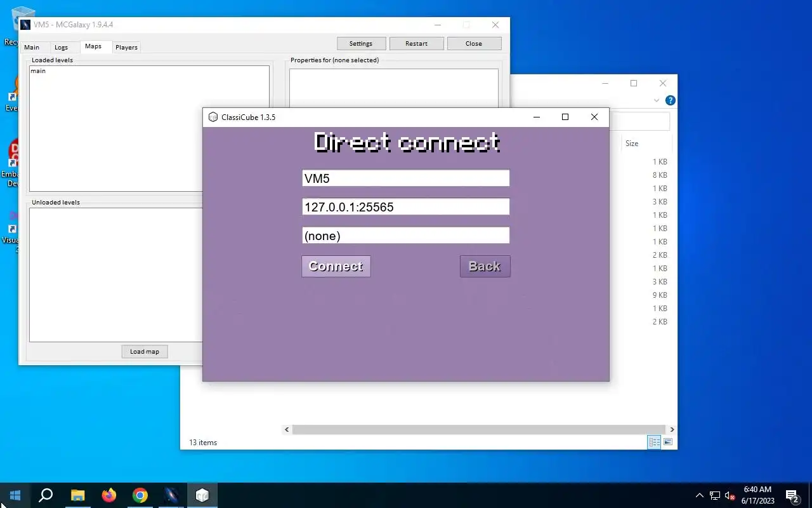Select the (none) mppass field
Screen dimensions: 812x508
pyautogui.click(x=405, y=235)
